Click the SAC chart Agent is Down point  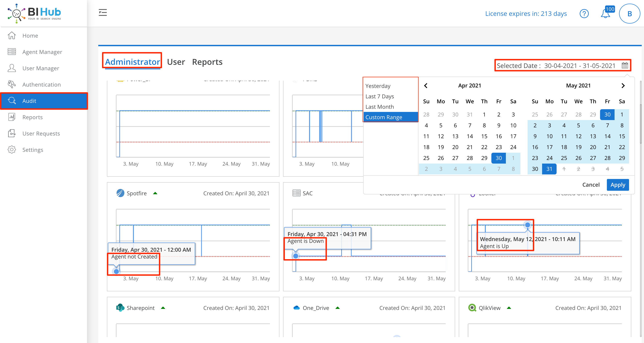296,256
